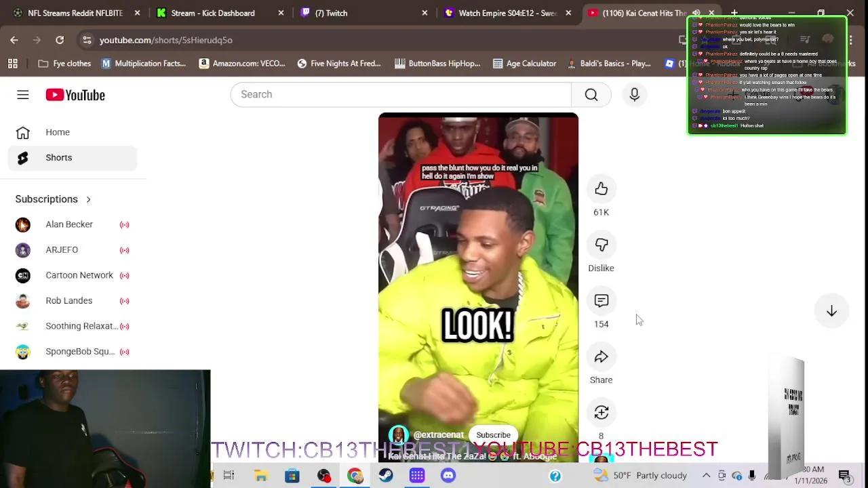Open Multiplication Facts bookmark
Viewport: 868px width, 488px height.
pos(143,64)
